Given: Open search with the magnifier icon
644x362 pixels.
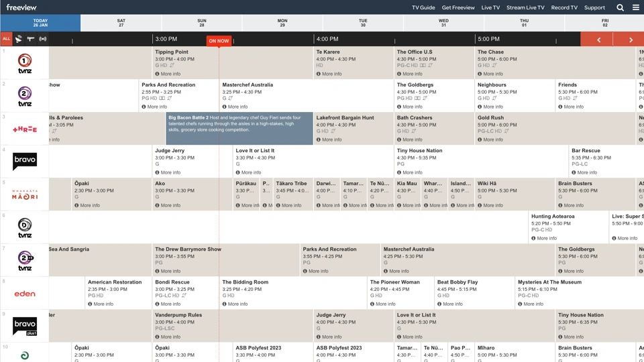Looking at the screenshot, I should point(620,7).
